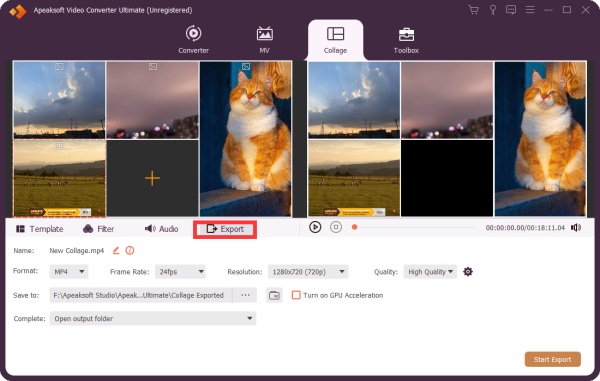
Task: Open the shopping cart icon
Action: pyautogui.click(x=473, y=10)
